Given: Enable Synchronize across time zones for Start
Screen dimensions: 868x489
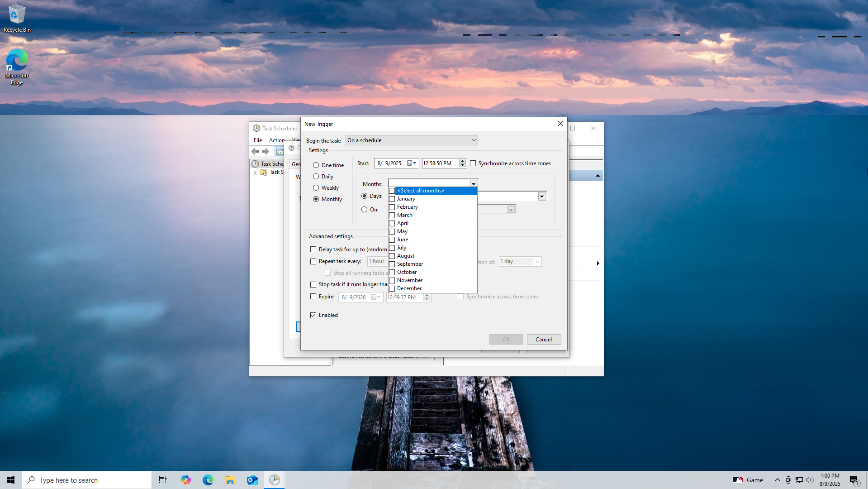Looking at the screenshot, I should pos(473,163).
